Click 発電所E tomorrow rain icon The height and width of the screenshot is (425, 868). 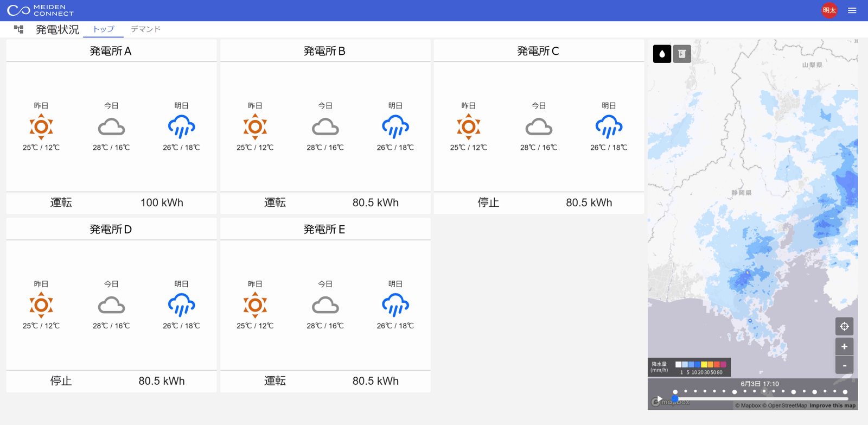[x=395, y=306]
